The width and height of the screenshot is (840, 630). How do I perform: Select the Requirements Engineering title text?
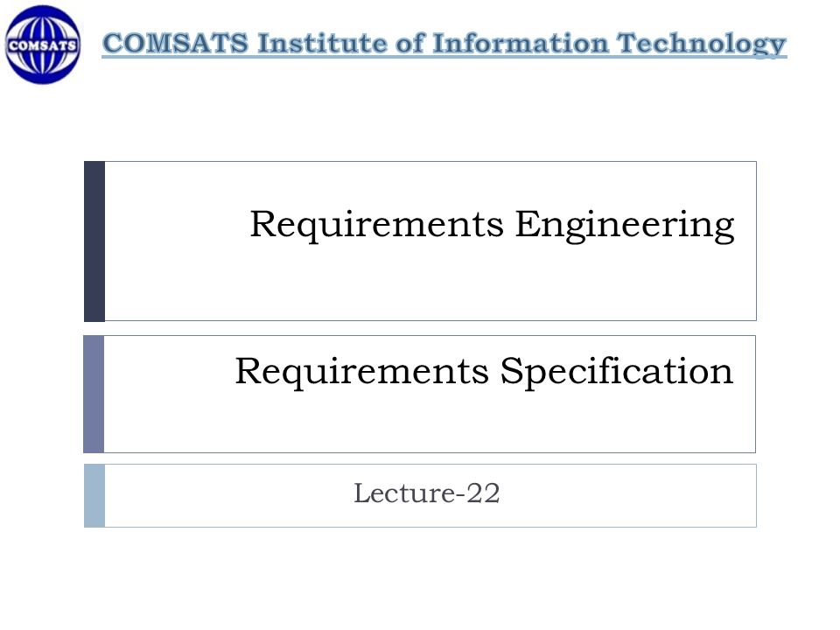point(492,225)
